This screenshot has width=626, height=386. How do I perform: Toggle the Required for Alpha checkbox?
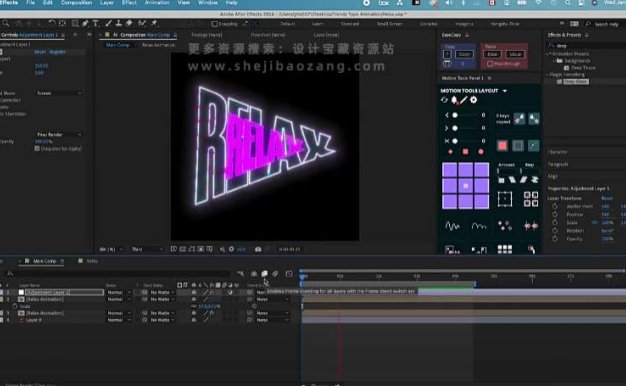click(37, 148)
